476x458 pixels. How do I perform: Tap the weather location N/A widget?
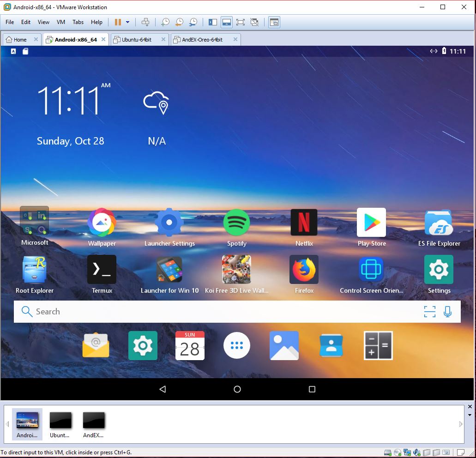157,118
